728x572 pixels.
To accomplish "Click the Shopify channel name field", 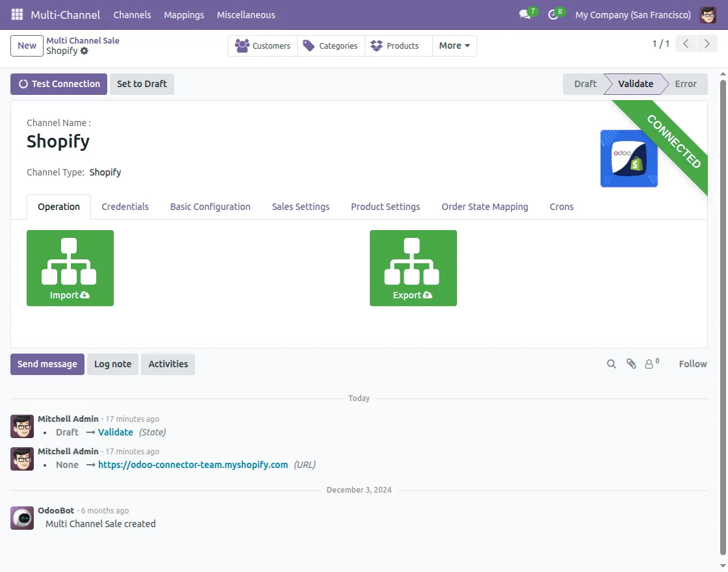I will pos(58,142).
